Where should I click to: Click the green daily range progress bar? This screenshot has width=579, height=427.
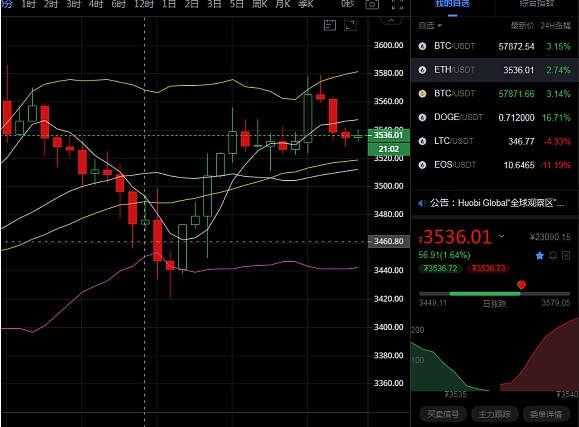485,294
